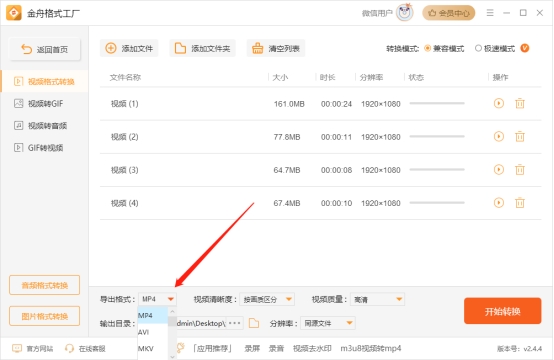Click the 分辨率 column header

[x=371, y=77]
